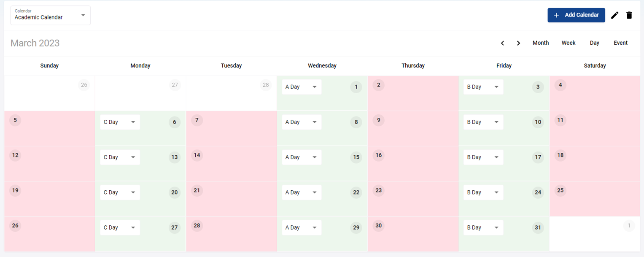Expand the B Day dropdown on March 31
The width and height of the screenshot is (644, 257).
tap(483, 227)
